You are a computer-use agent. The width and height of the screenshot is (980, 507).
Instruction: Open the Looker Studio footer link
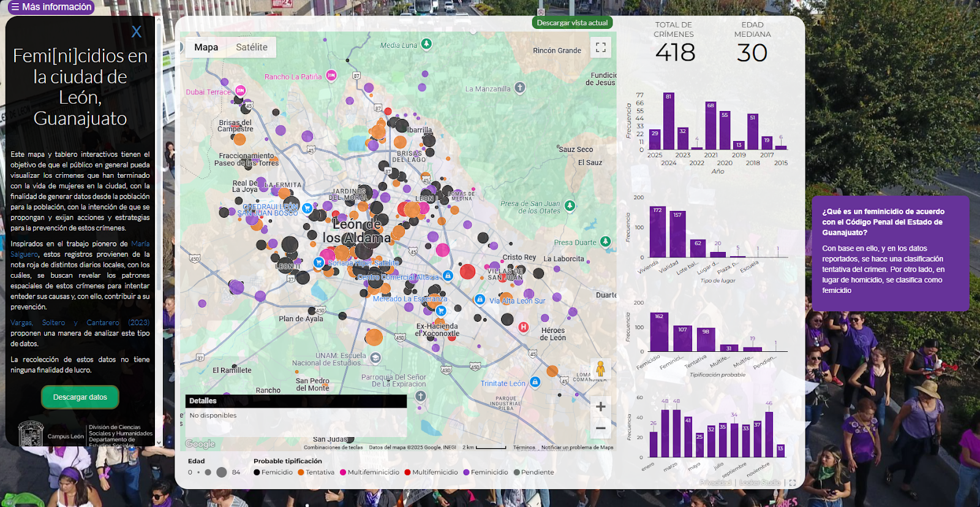pyautogui.click(x=760, y=483)
